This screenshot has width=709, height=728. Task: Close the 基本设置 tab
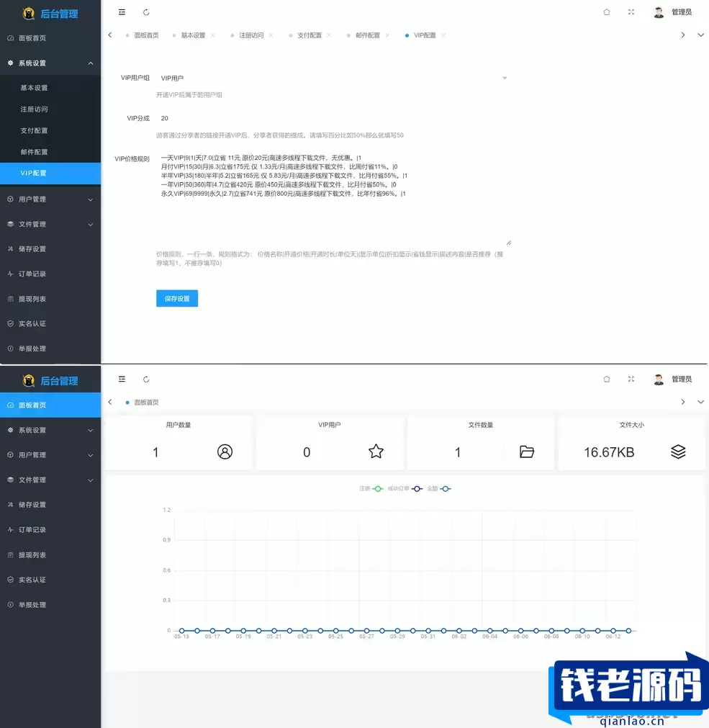coord(213,35)
